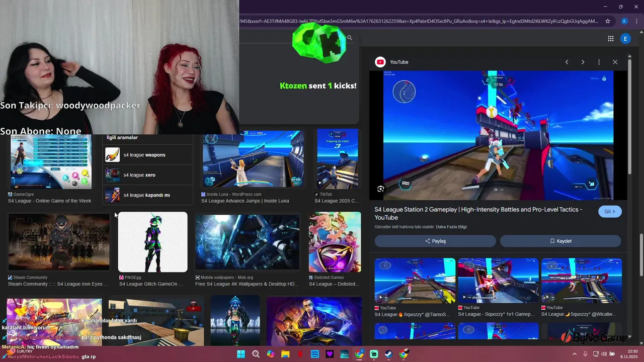Open the TikTok S4 League 2025 thumbnail
This screenshot has height=362, width=644.
(337, 159)
